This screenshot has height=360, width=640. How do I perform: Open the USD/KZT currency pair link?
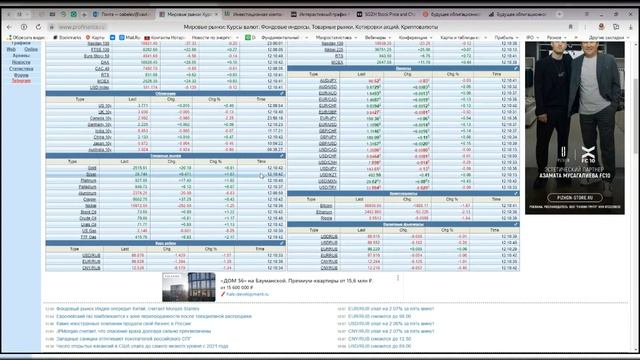(328, 175)
